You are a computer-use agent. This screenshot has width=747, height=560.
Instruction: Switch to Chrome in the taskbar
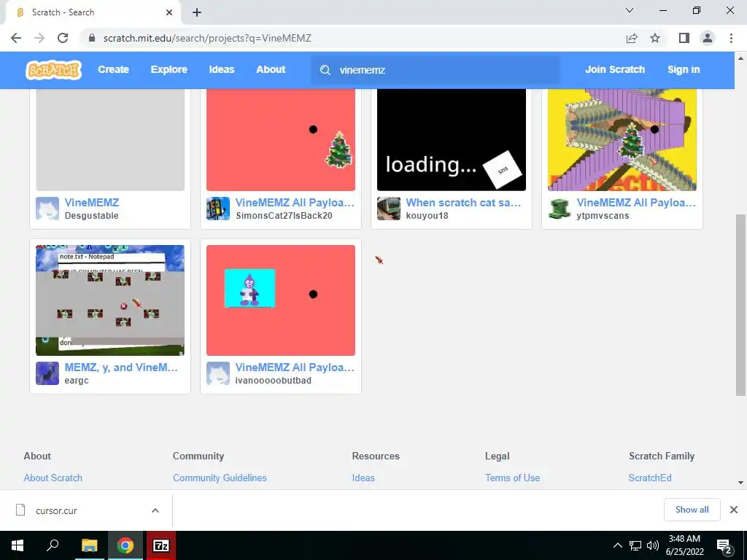point(125,545)
